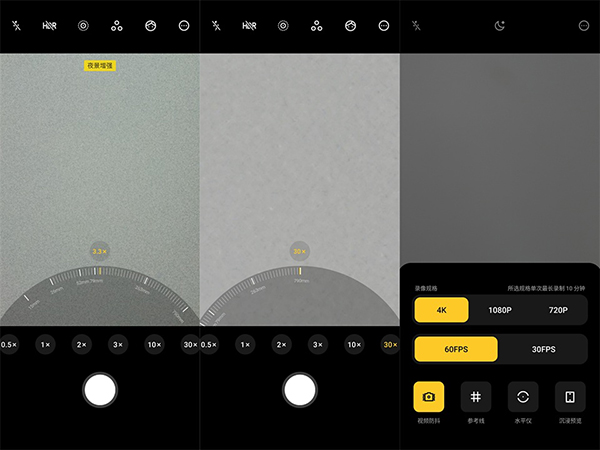The height and width of the screenshot is (450, 600).
Task: Open the beauty face icon in middle panel
Action: 350,26
